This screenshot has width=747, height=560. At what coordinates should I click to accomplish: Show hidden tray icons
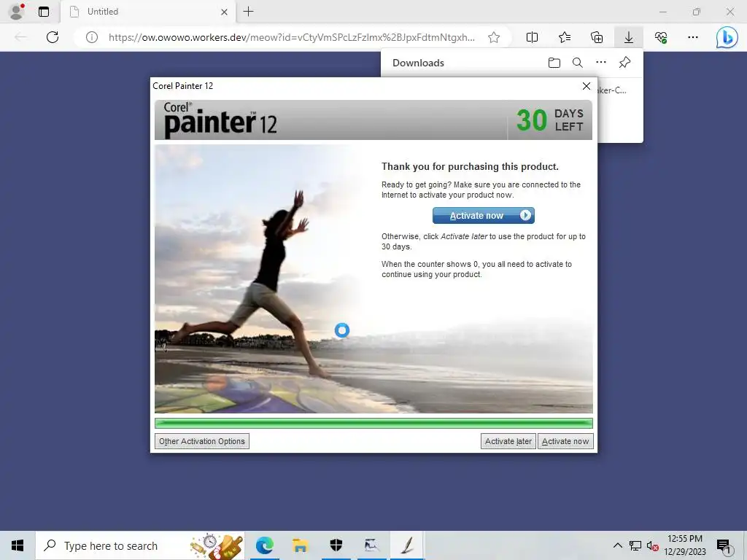coord(617,545)
